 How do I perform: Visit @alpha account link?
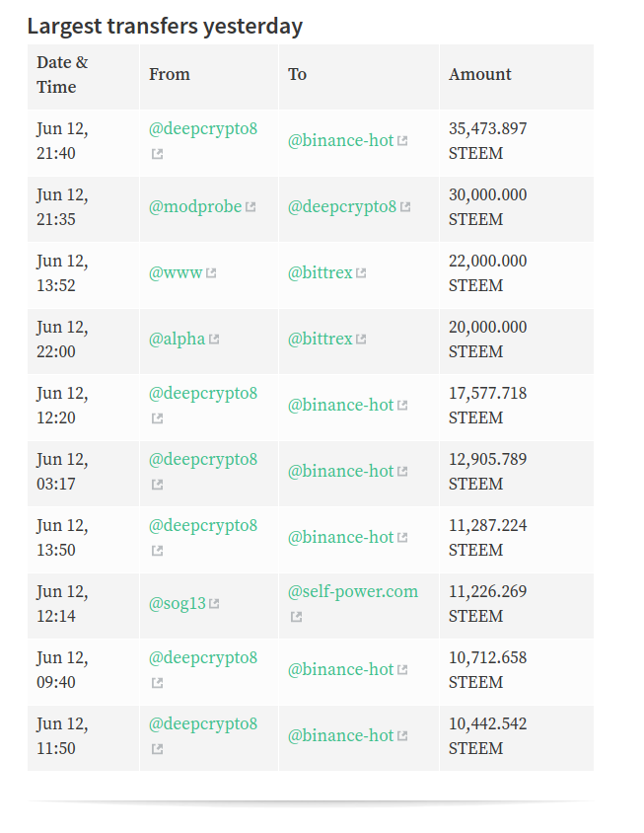(x=177, y=339)
